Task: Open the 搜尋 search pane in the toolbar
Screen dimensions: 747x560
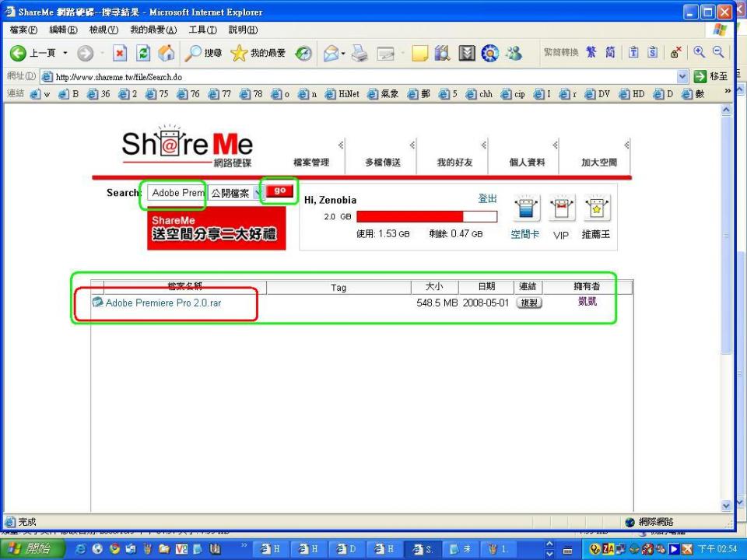Action: point(203,53)
